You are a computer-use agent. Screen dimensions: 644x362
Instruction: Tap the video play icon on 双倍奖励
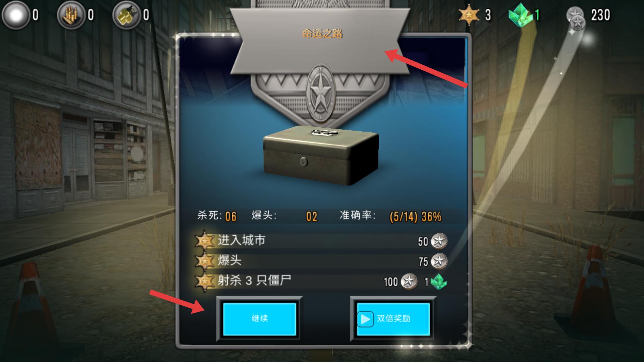(365, 319)
